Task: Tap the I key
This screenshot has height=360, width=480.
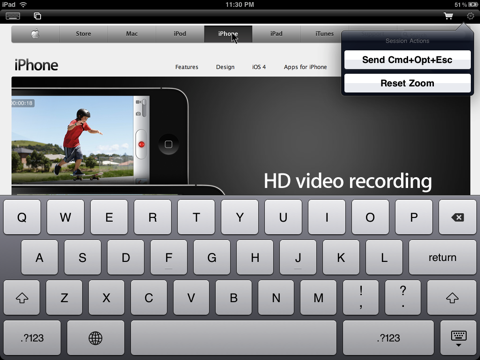Action: click(x=327, y=217)
